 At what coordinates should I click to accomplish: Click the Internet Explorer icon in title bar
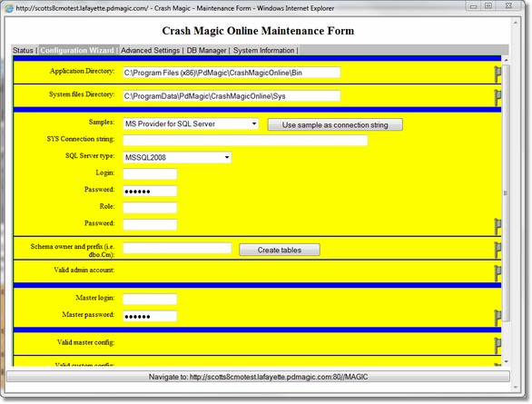click(9, 8)
